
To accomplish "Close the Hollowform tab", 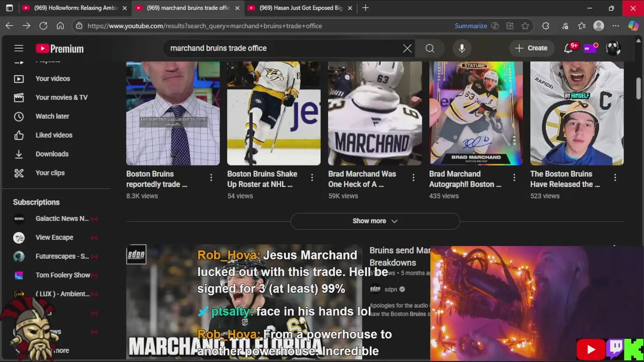I will tap(124, 8).
